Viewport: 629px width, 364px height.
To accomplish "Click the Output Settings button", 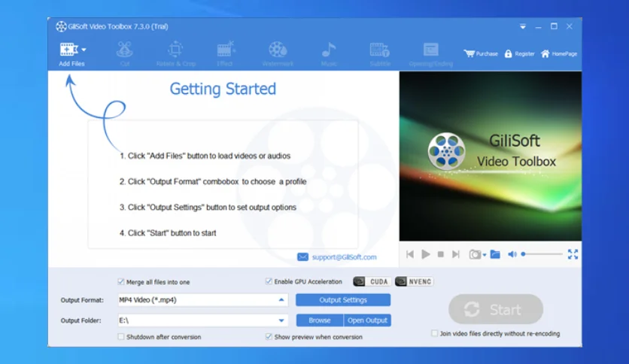I will 343,300.
